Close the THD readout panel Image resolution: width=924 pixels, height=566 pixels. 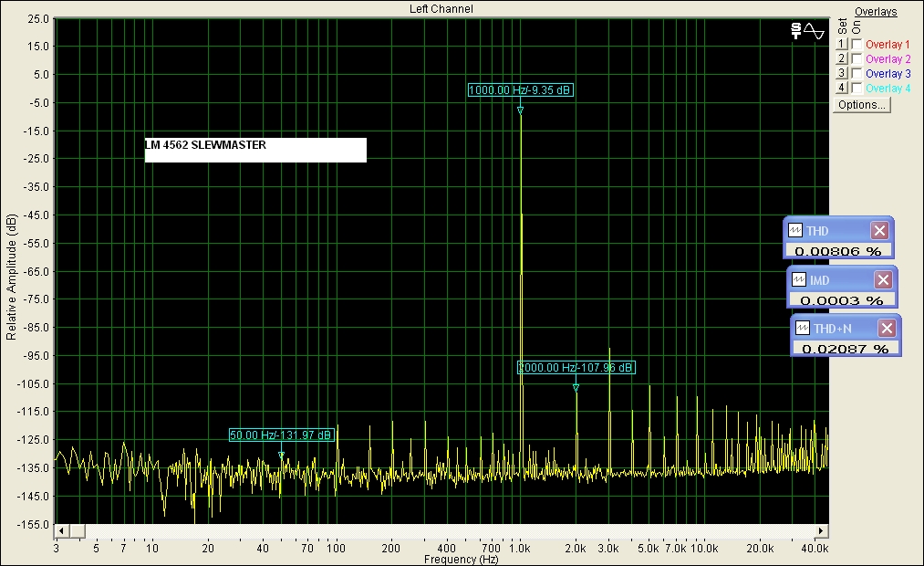(x=879, y=231)
